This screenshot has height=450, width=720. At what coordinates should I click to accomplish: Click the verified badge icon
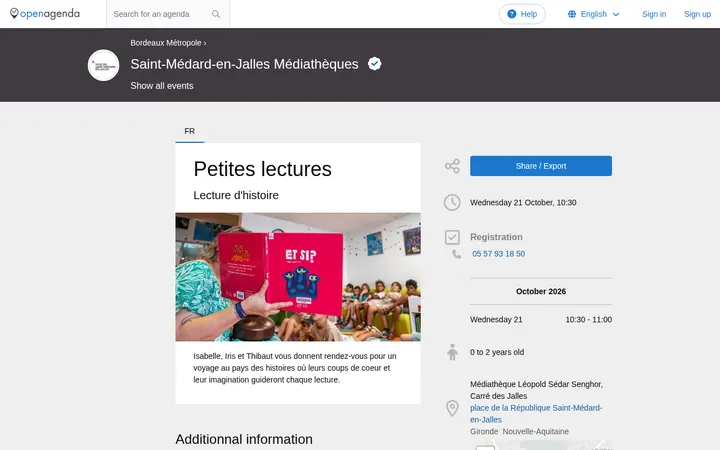[375, 64]
